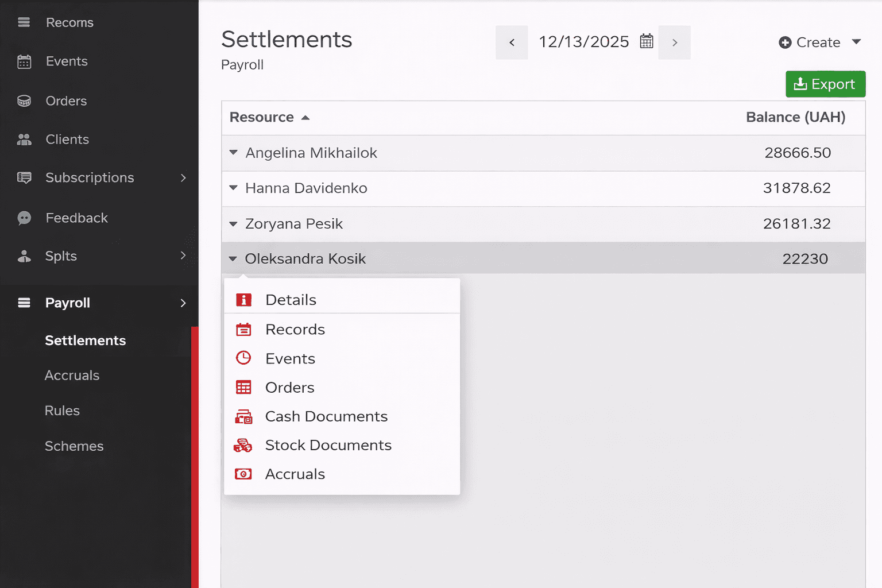Expand Hanna Davidenko's row dropdown arrow
Viewport: 882px width, 588px height.
(233, 188)
